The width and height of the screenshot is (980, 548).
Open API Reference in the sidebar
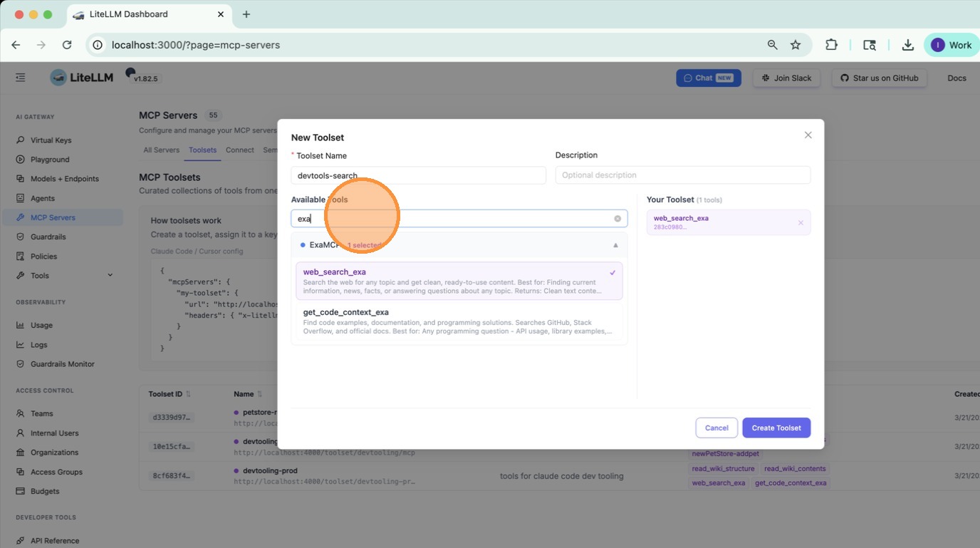(x=55, y=541)
